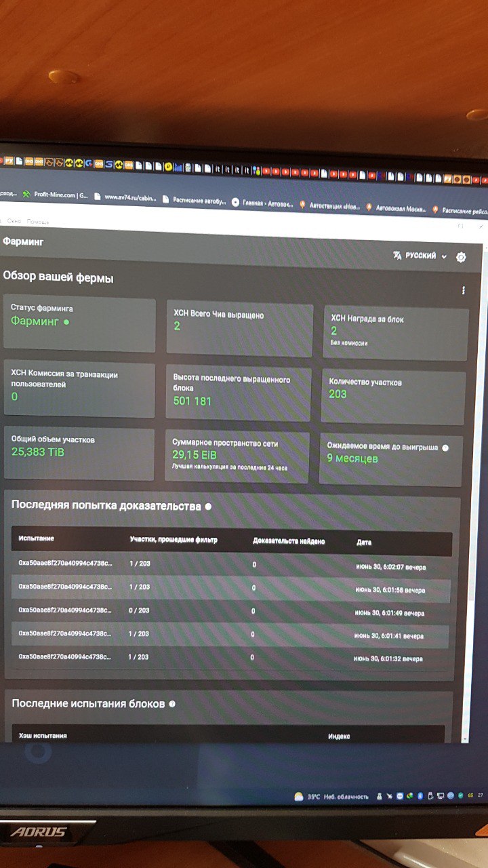Open the Помощь menu
Viewport: 488px width, 868px height.
[x=38, y=222]
